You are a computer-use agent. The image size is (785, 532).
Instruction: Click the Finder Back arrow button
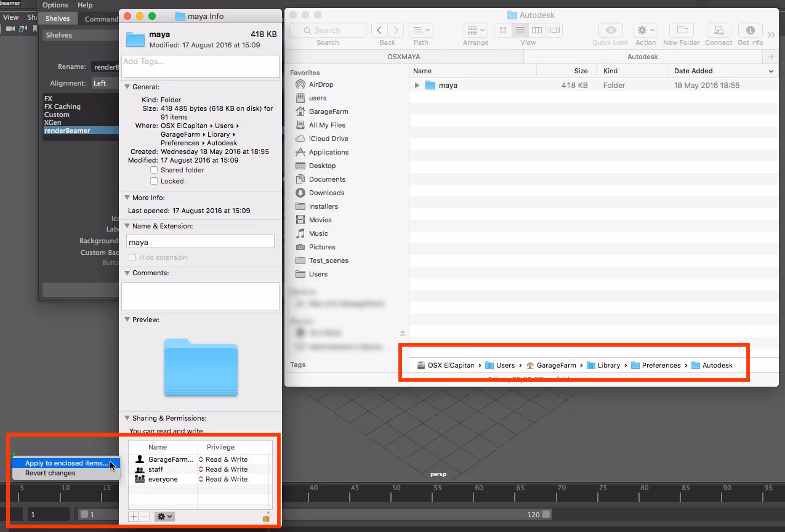tap(380, 30)
